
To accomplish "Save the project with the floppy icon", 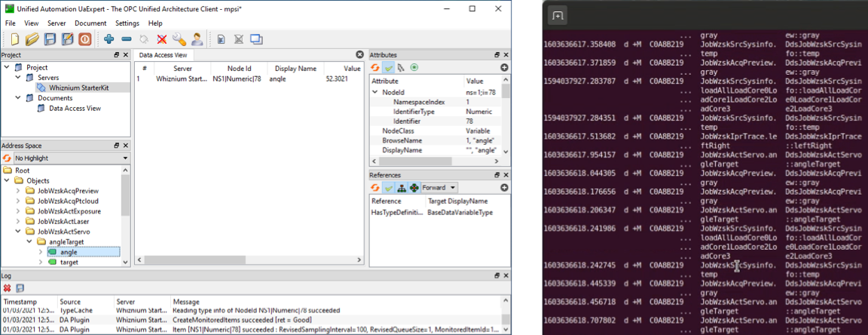I will [x=50, y=39].
